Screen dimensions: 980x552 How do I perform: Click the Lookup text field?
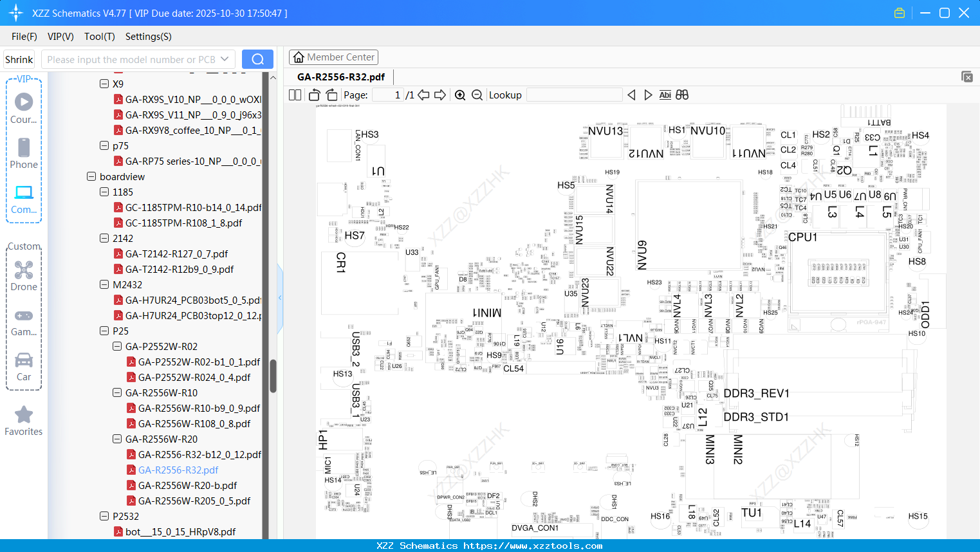coord(575,95)
